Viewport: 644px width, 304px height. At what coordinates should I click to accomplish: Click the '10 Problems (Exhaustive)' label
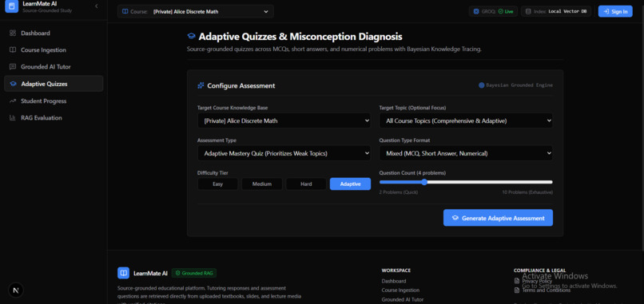(527, 192)
